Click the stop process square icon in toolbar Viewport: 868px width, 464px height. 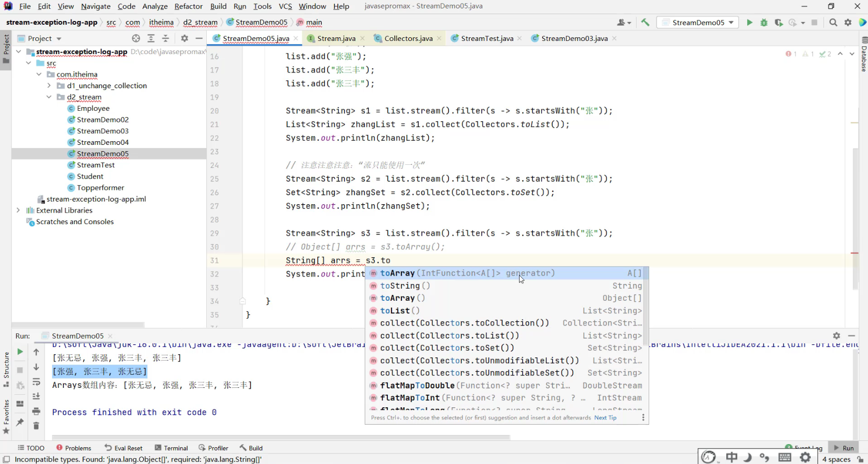coord(814,23)
